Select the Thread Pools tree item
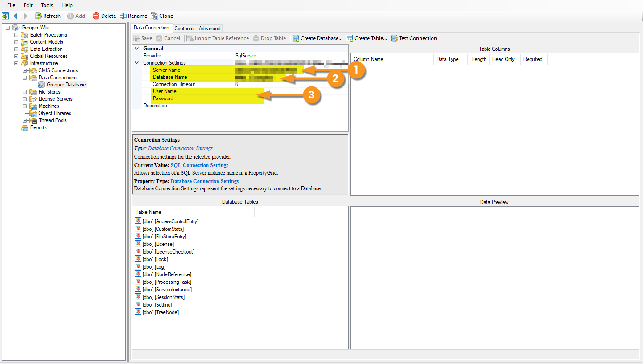 coord(53,120)
